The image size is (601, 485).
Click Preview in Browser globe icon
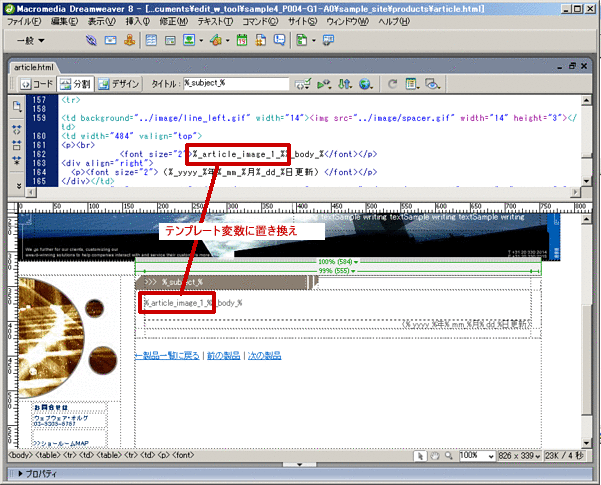[366, 84]
